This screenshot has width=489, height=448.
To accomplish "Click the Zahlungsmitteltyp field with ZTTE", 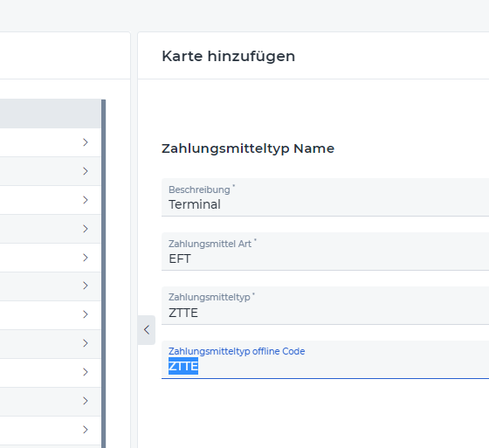I will click(x=325, y=306).
